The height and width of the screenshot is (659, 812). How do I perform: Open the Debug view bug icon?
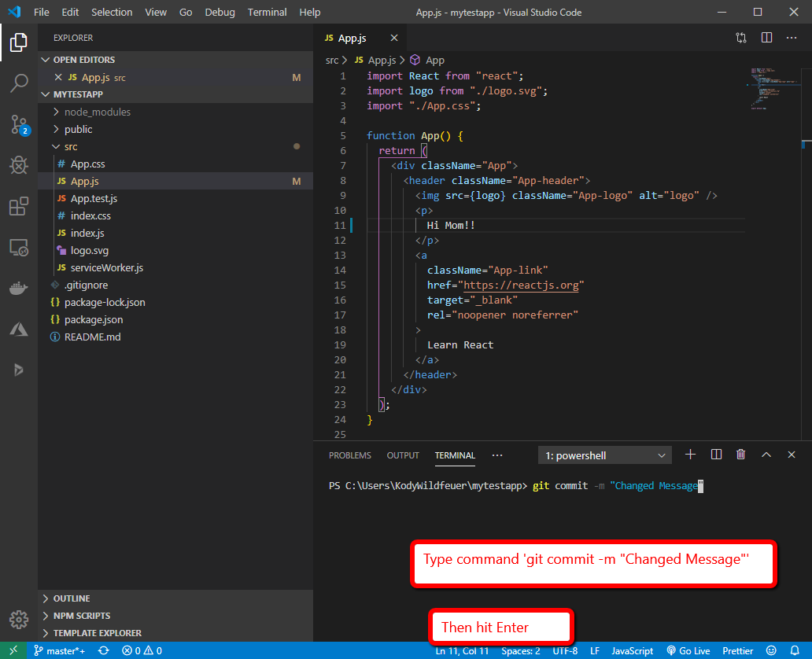(19, 165)
